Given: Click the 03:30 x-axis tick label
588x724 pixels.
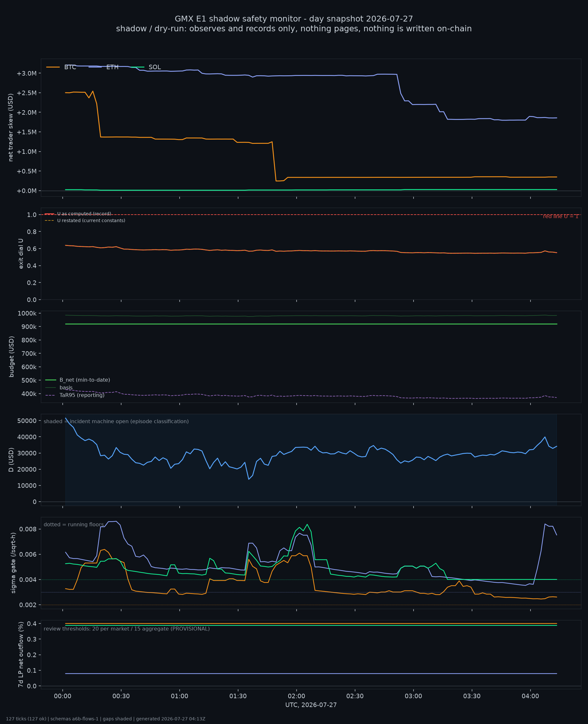Looking at the screenshot, I should coord(472,696).
